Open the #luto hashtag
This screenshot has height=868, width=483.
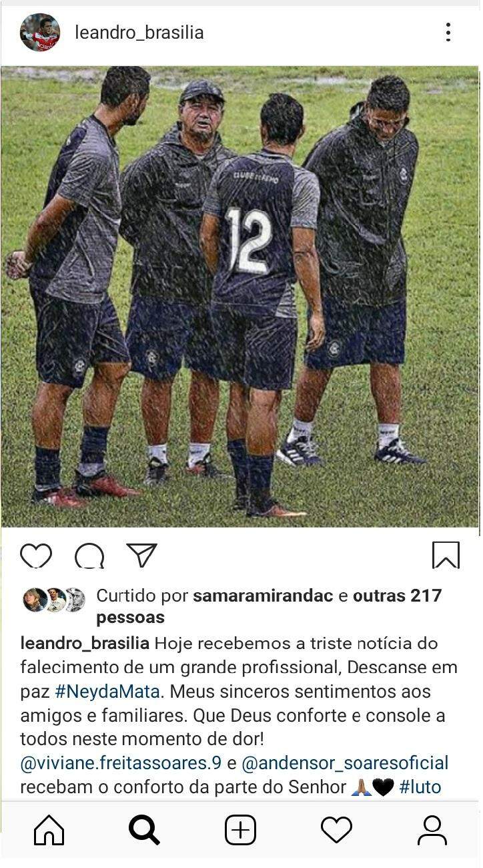[420, 787]
